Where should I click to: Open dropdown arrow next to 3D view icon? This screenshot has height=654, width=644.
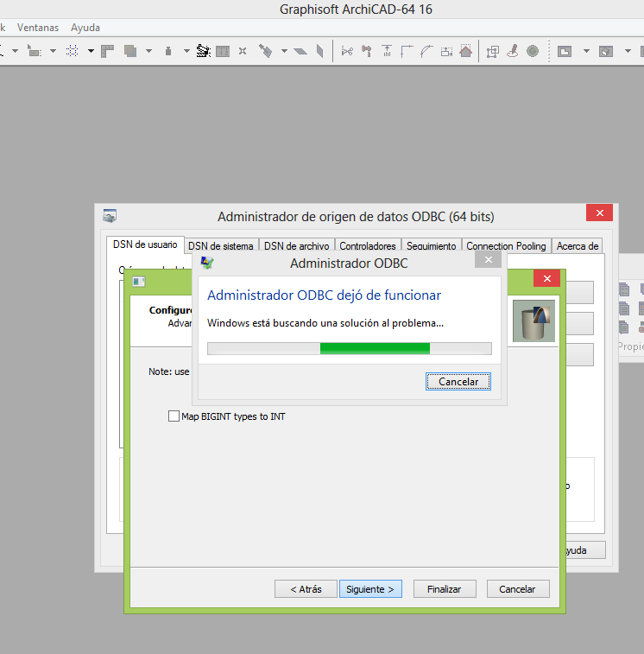tap(628, 51)
